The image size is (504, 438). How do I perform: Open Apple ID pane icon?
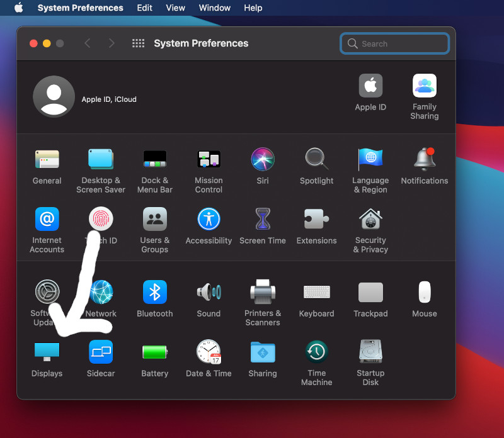click(x=370, y=86)
